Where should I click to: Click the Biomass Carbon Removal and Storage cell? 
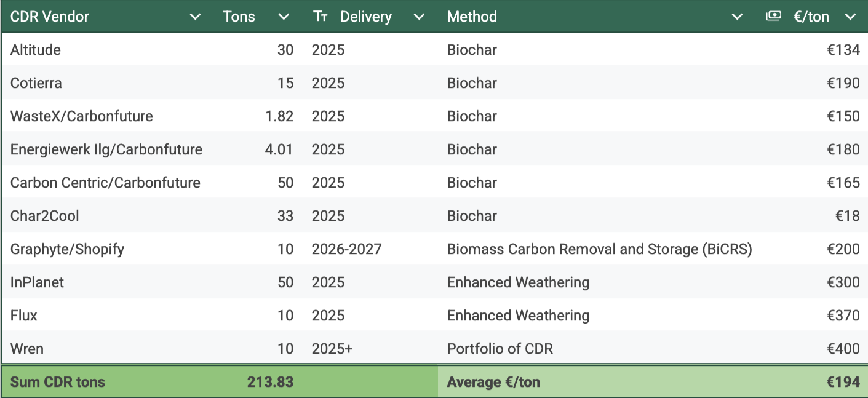click(600, 249)
